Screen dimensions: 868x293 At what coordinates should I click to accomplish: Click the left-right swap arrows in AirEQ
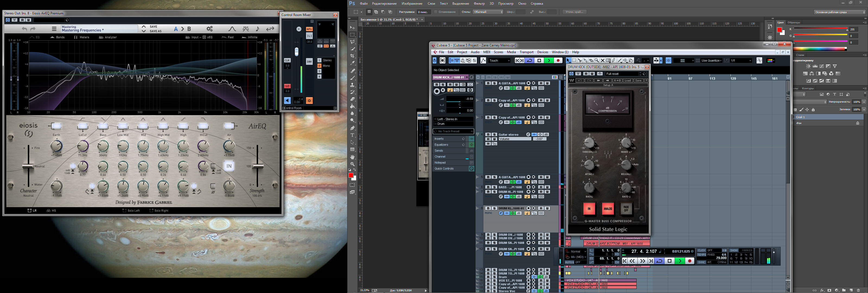point(270,29)
